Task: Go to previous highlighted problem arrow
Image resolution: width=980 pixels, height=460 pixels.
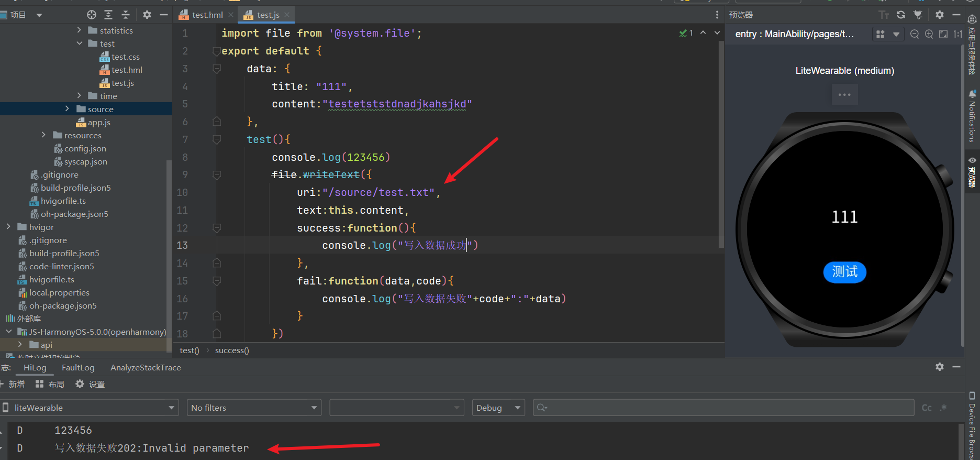Action: tap(703, 33)
